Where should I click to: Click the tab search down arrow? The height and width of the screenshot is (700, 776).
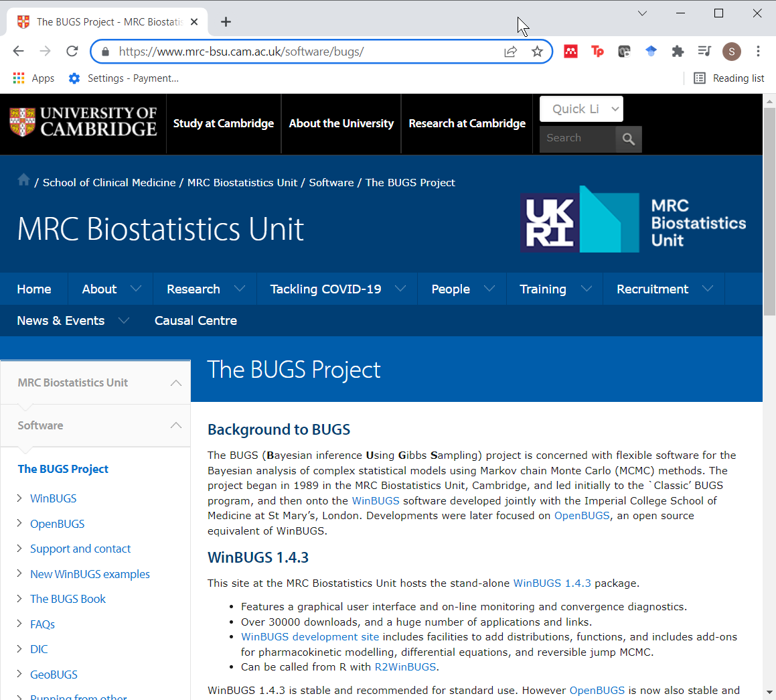click(x=642, y=13)
